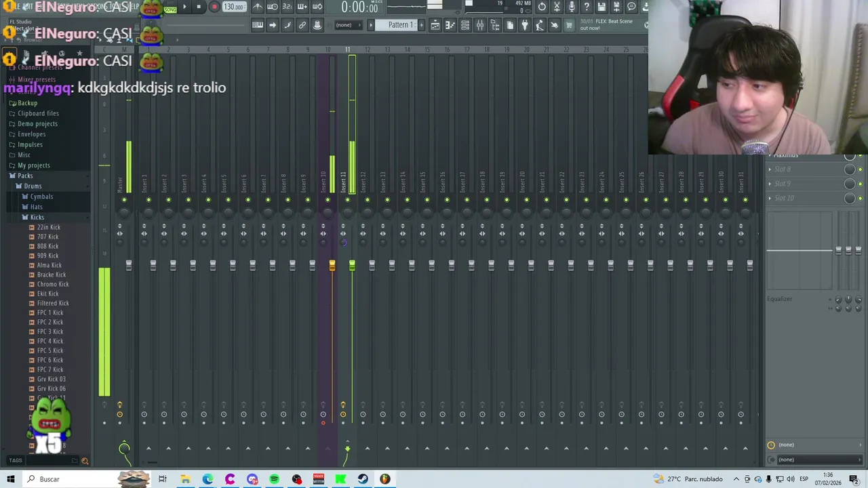Image resolution: width=868 pixels, height=488 pixels.
Task: Click the TAGS button in browser
Action: pos(16,461)
